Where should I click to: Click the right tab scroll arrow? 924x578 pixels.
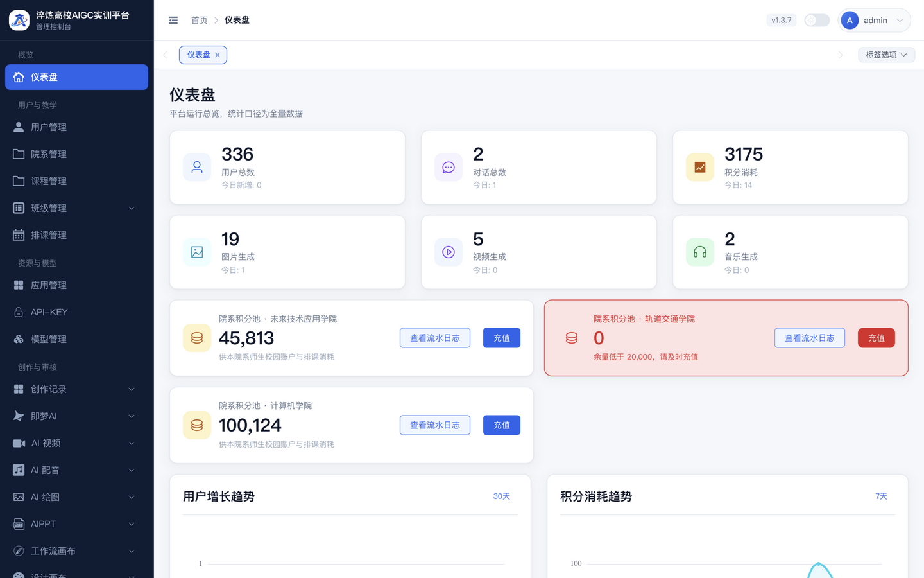click(841, 55)
